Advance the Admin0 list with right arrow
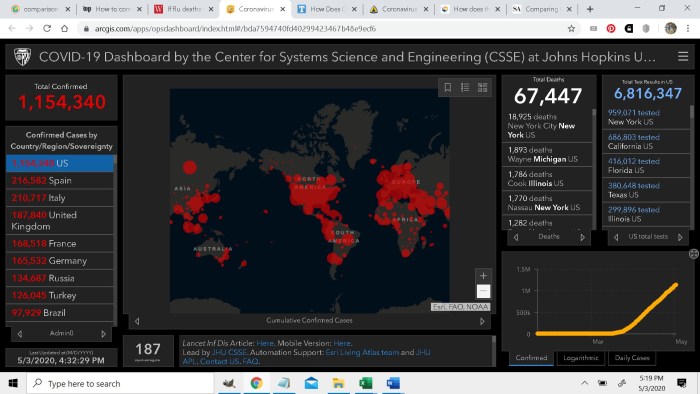Screen dimensions: 700x394 [104, 334]
